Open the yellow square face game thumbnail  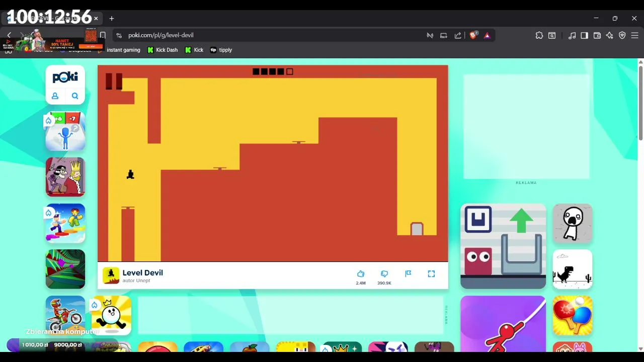[x=296, y=347]
